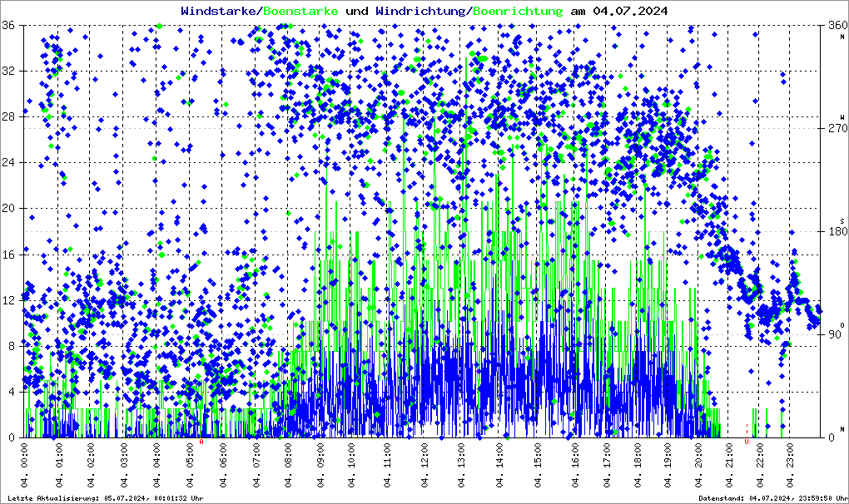Viewport: 849px width, 504px height.
Task: Click the direction axis value 90
Action: pyautogui.click(x=835, y=334)
